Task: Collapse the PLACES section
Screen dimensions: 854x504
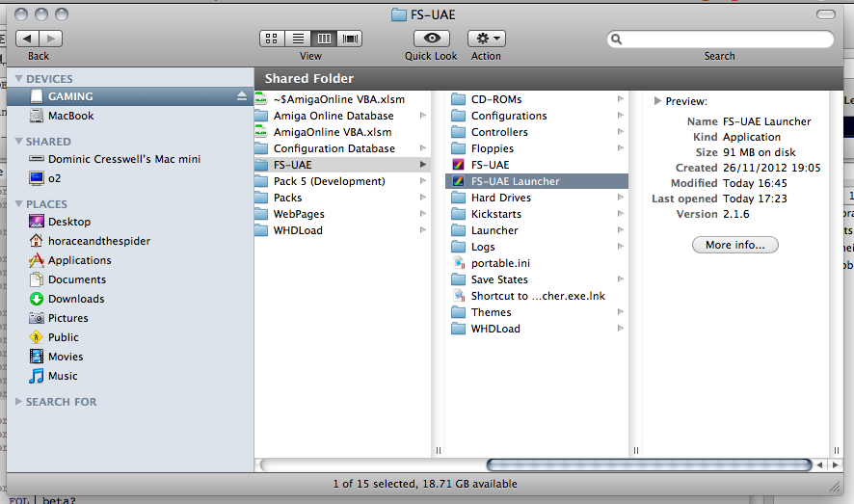Action: pyautogui.click(x=18, y=204)
